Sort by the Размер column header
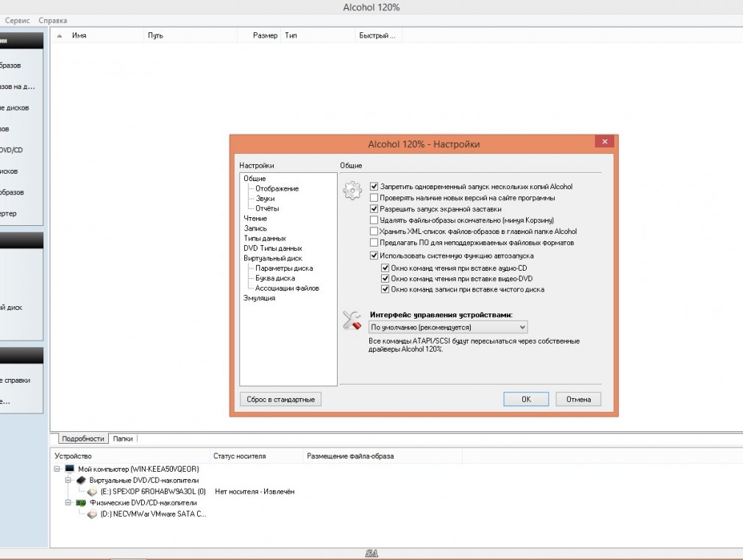Image resolution: width=743 pixels, height=560 pixels. [x=259, y=35]
